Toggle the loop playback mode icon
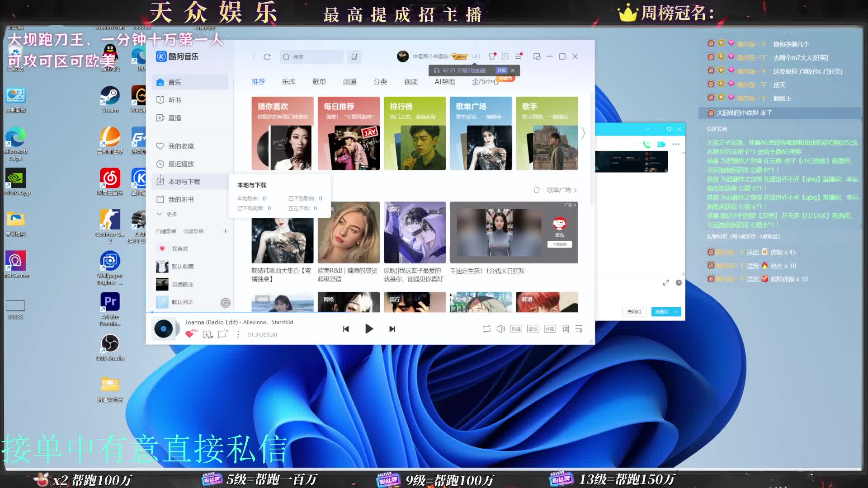The height and width of the screenshot is (488, 868). point(486,329)
